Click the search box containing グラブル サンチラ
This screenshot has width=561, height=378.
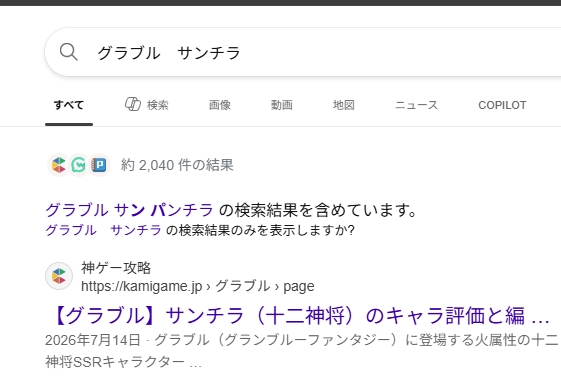coord(303,52)
